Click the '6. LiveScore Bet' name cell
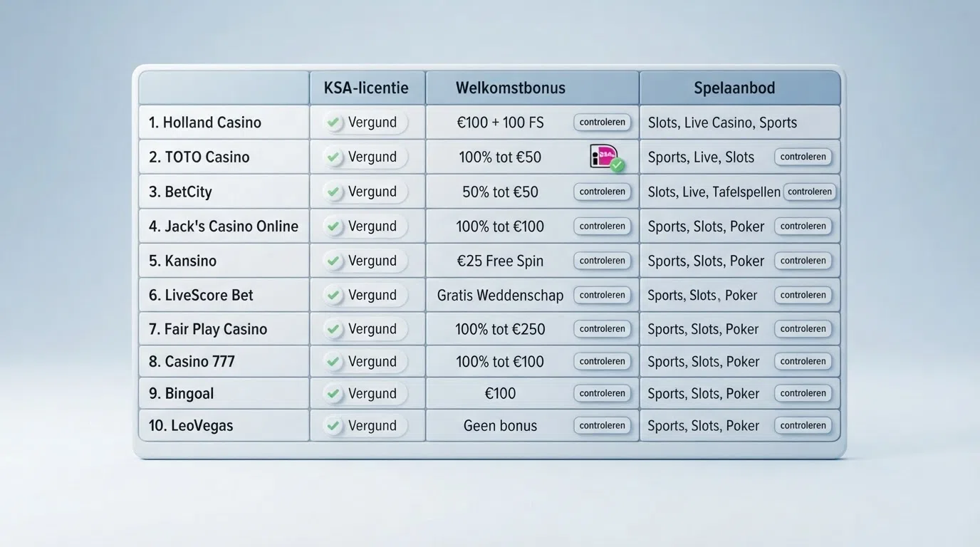 224,295
